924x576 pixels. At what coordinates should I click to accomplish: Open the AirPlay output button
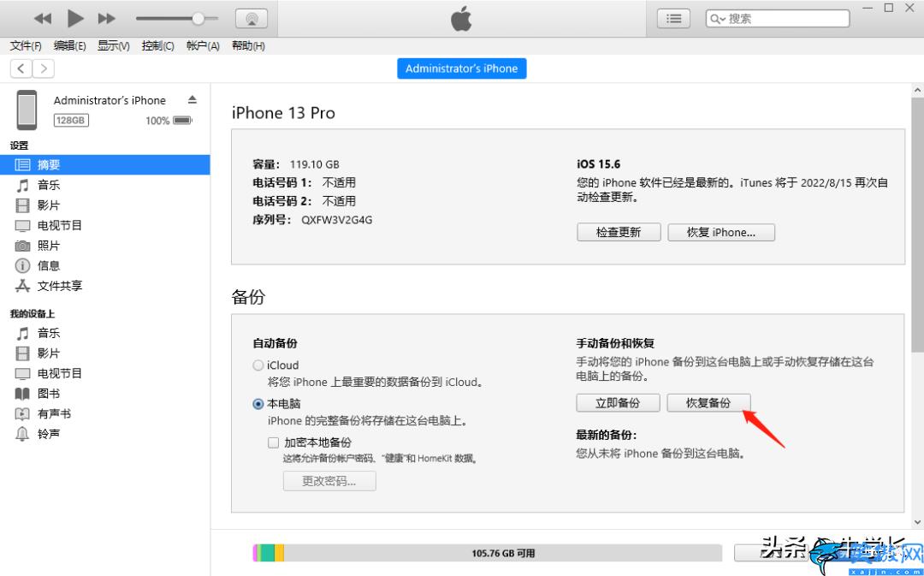pyautogui.click(x=252, y=19)
